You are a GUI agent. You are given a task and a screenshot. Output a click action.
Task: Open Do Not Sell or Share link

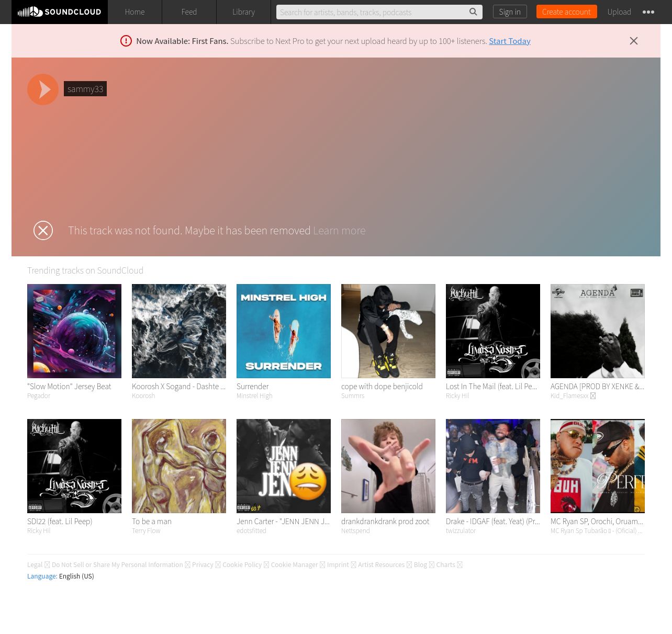(117, 565)
